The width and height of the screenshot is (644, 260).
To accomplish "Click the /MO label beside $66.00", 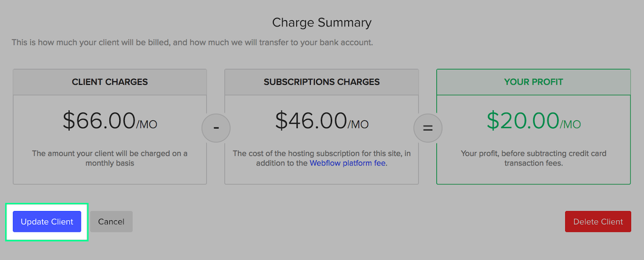I will 147,125.
